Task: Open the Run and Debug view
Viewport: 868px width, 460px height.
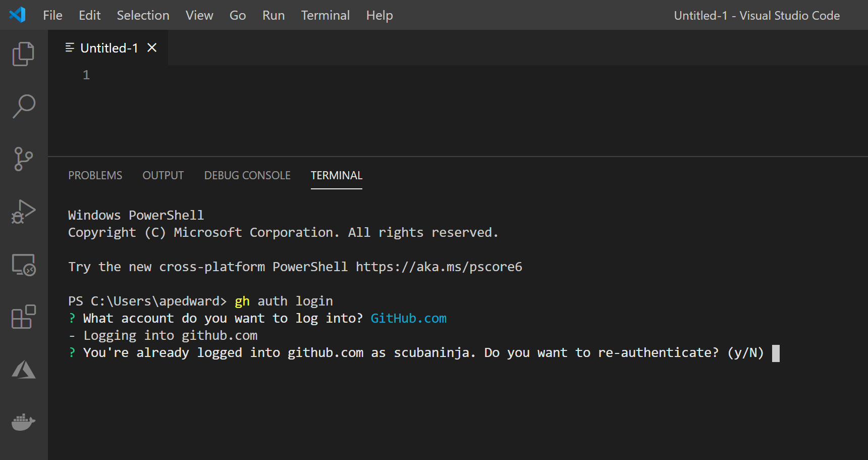Action: pyautogui.click(x=23, y=212)
